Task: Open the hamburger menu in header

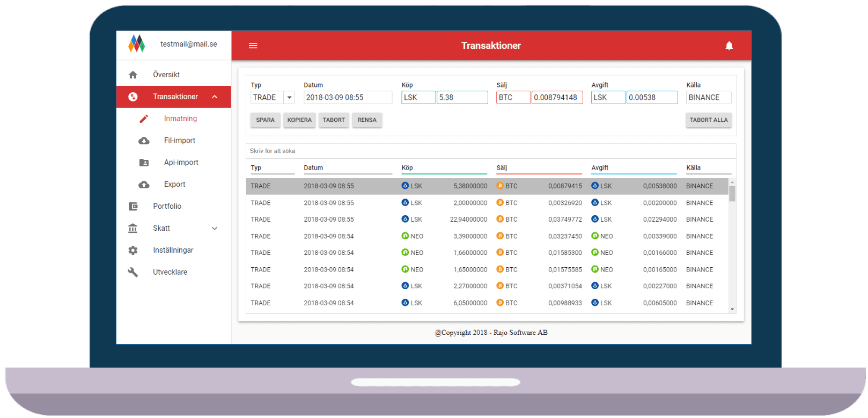Action: pyautogui.click(x=253, y=46)
